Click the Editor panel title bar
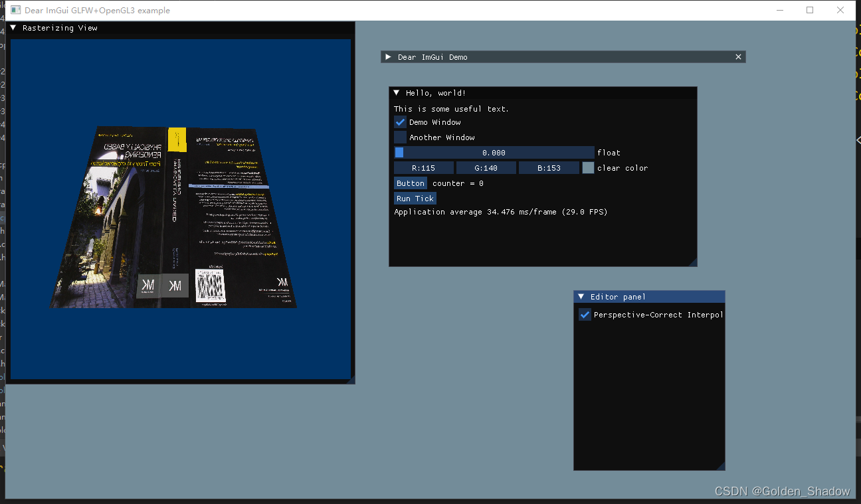Screen dimensions: 861x504 (x=649, y=297)
